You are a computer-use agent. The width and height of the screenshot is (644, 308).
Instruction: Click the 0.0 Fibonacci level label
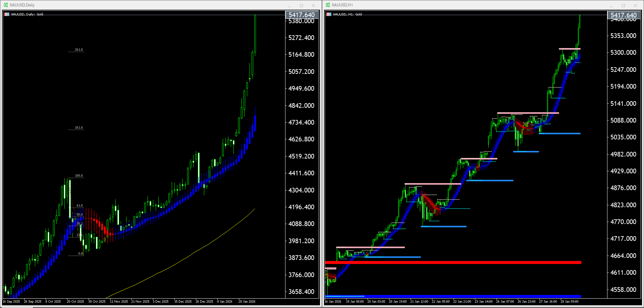point(80,254)
